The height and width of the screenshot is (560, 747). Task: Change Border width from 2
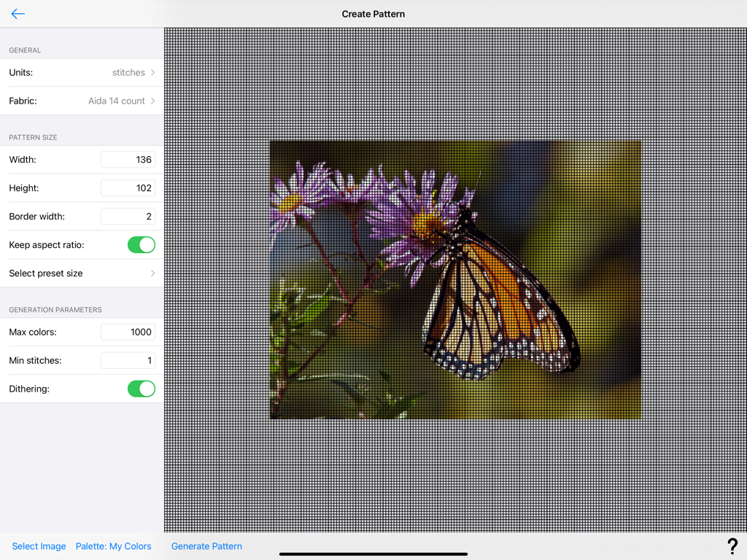[128, 216]
